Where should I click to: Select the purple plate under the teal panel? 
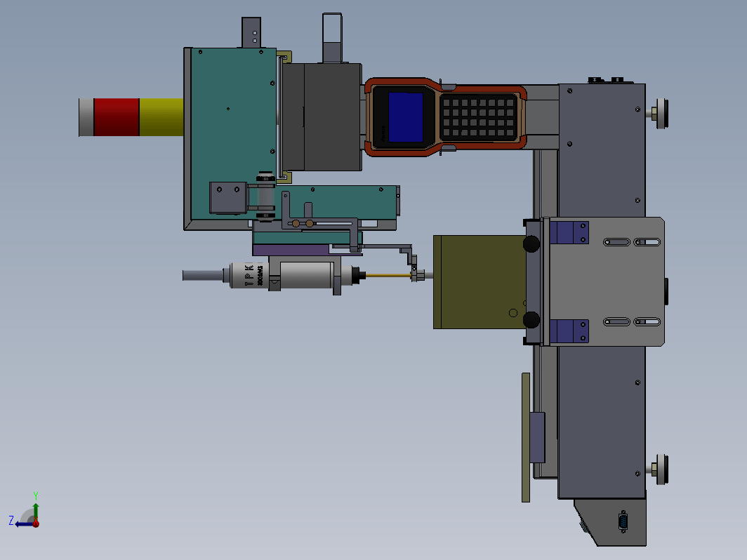(x=291, y=250)
